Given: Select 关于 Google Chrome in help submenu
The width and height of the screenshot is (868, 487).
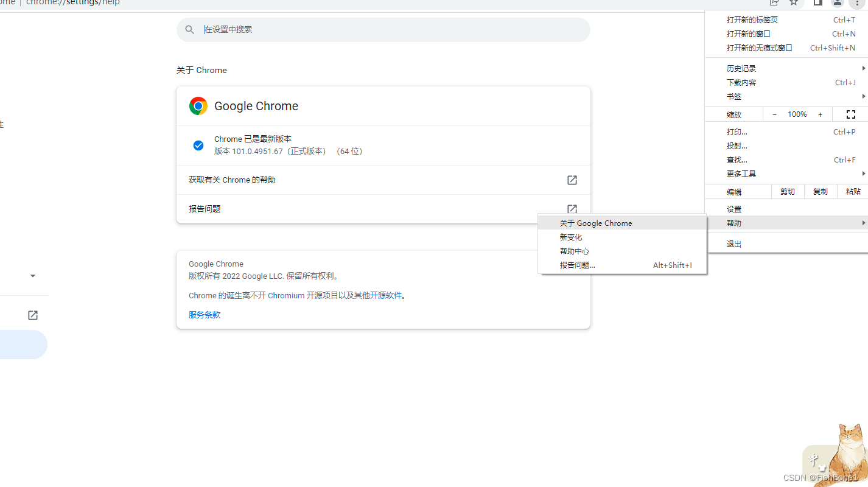Looking at the screenshot, I should coord(622,223).
